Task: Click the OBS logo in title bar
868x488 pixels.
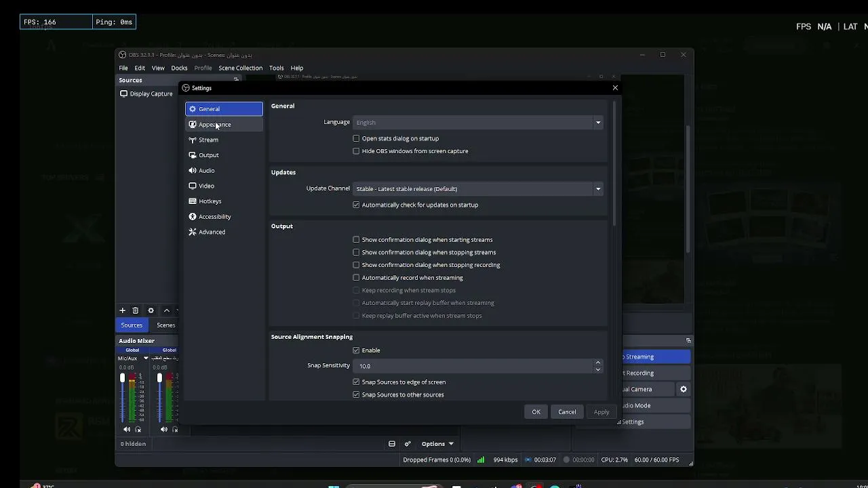Action: pos(122,55)
